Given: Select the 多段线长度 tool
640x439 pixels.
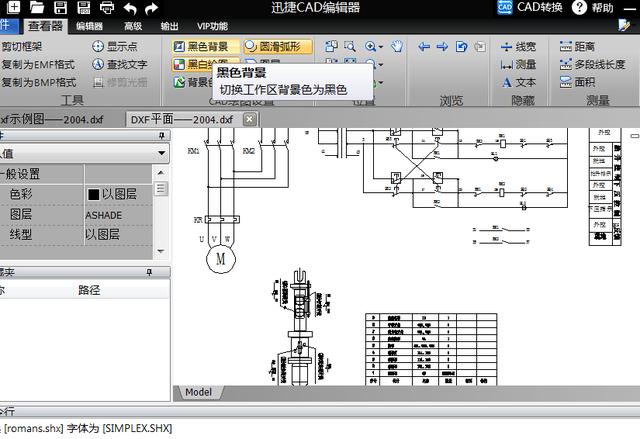Looking at the screenshot, I should (592, 64).
